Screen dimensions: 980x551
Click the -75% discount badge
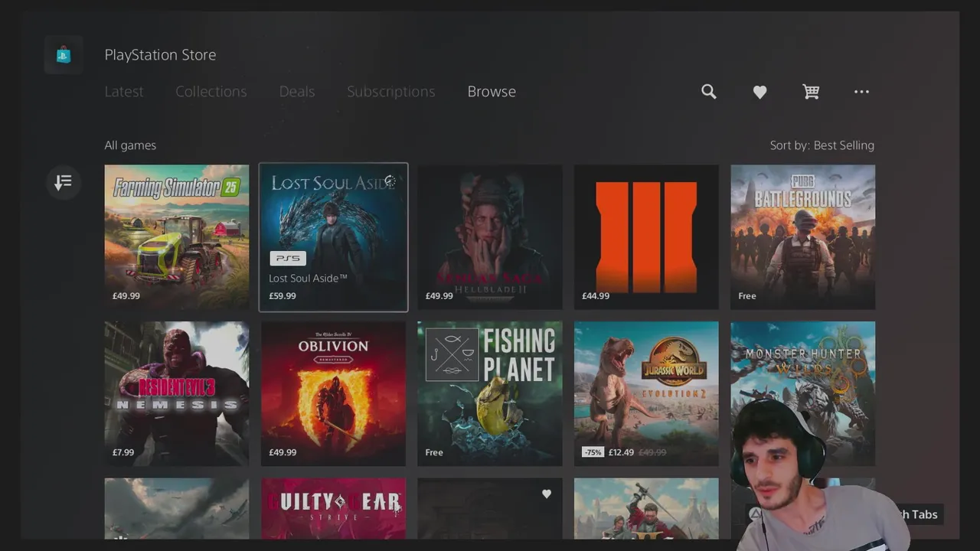593,452
